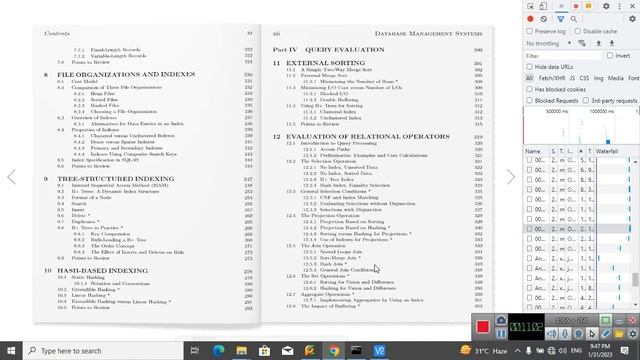The height and width of the screenshot is (360, 640).
Task: Open the more DevTools tabs chevron
Action: coord(561,6)
